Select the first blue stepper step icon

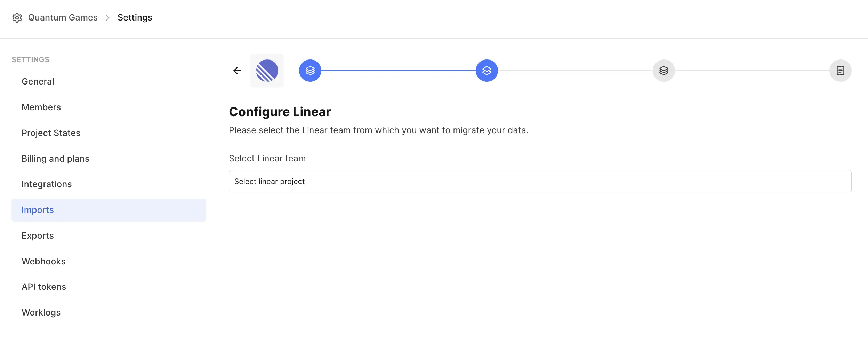click(x=310, y=71)
